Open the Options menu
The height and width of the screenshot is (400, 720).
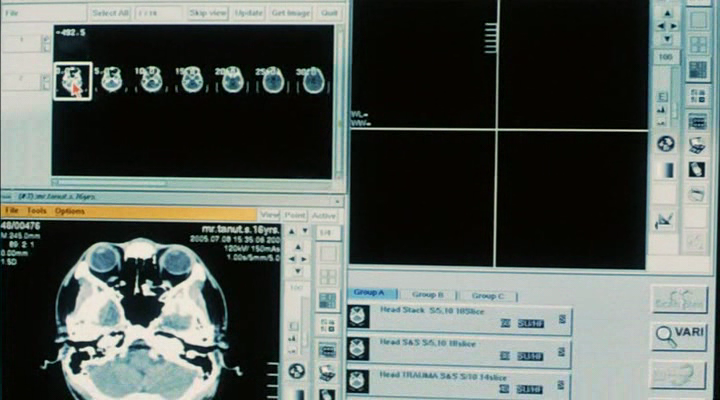tap(69, 211)
